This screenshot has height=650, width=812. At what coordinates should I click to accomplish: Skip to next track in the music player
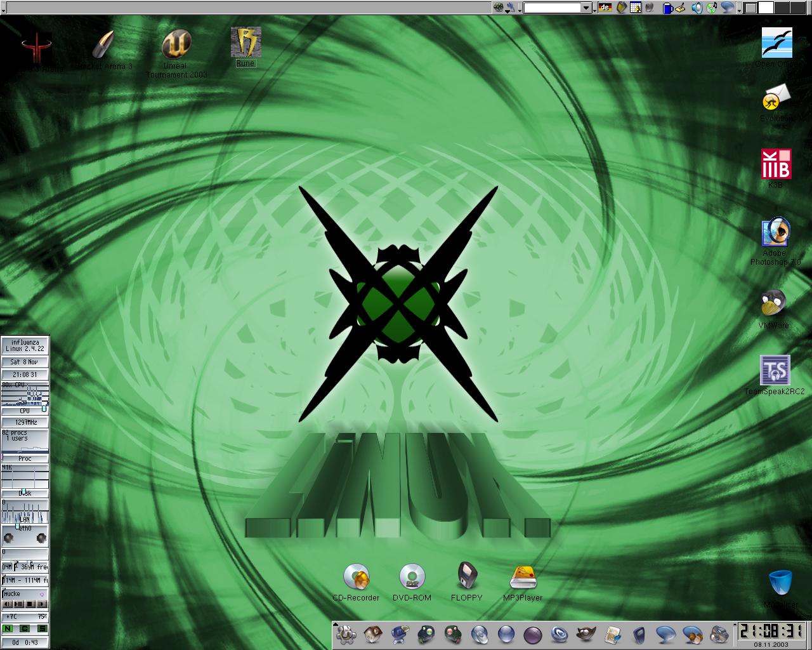click(x=42, y=604)
